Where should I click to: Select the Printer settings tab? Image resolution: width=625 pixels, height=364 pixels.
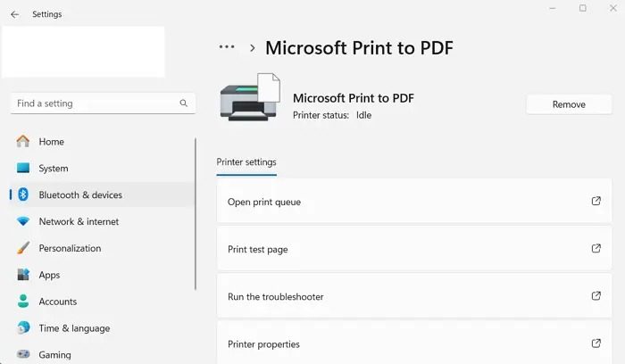(246, 162)
